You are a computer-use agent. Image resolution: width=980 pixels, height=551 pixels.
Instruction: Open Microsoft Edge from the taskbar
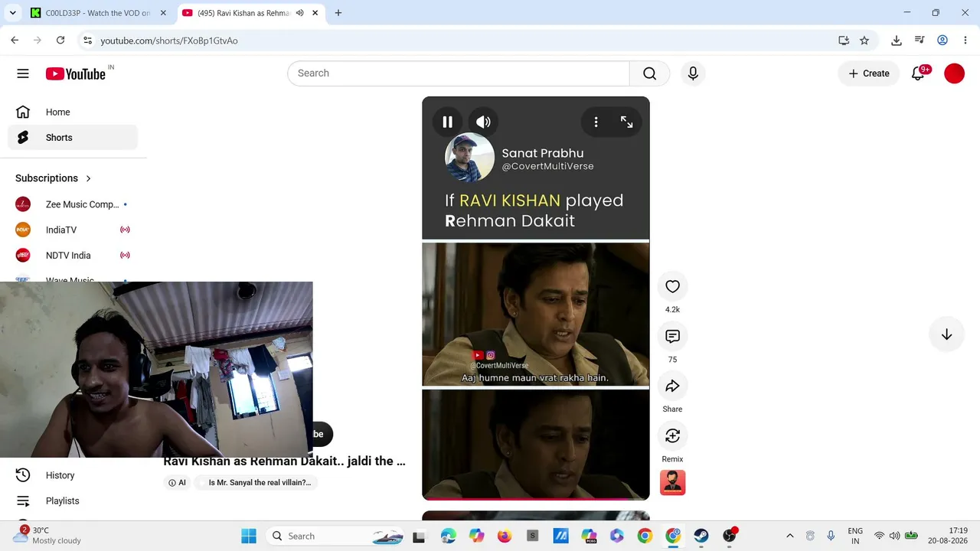pyautogui.click(x=448, y=536)
